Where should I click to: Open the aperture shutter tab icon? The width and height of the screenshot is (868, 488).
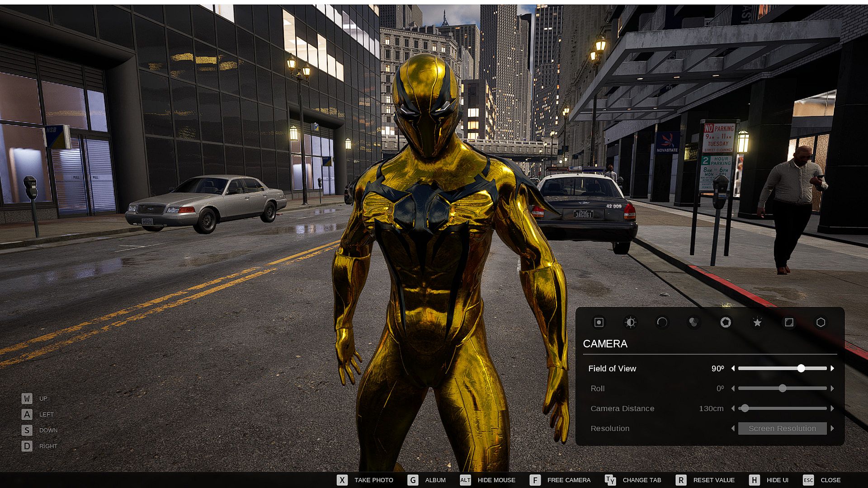[x=725, y=322]
